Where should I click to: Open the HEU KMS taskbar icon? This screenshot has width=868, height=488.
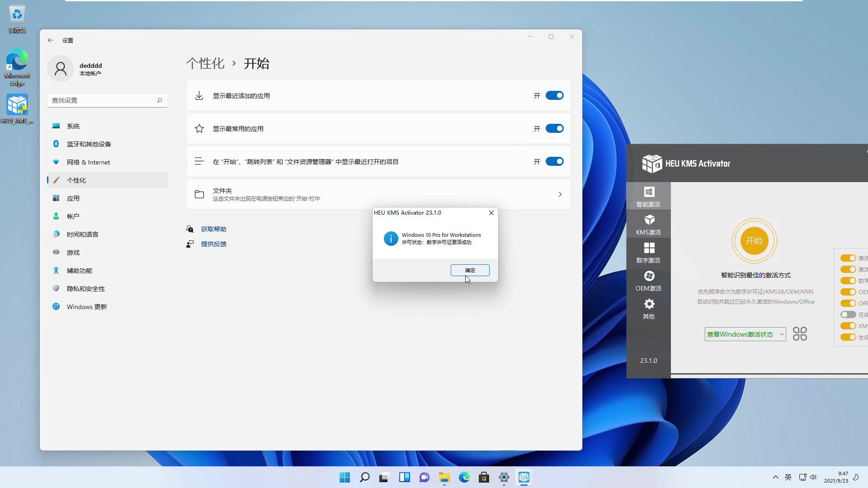(x=524, y=477)
